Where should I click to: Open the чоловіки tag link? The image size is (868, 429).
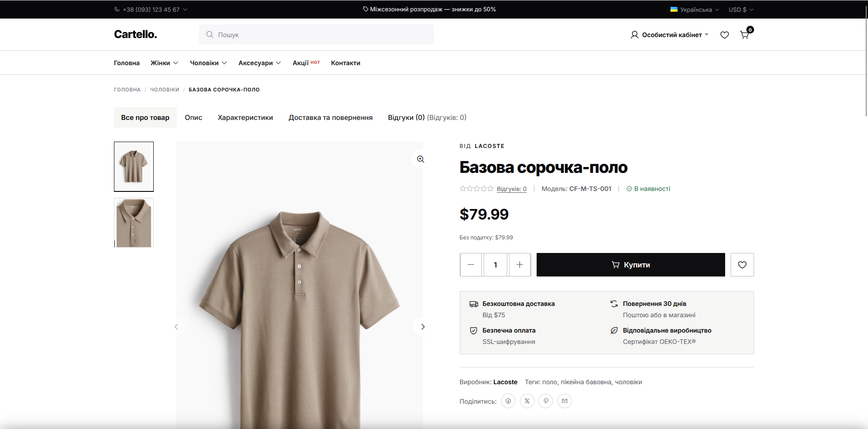[x=628, y=382]
